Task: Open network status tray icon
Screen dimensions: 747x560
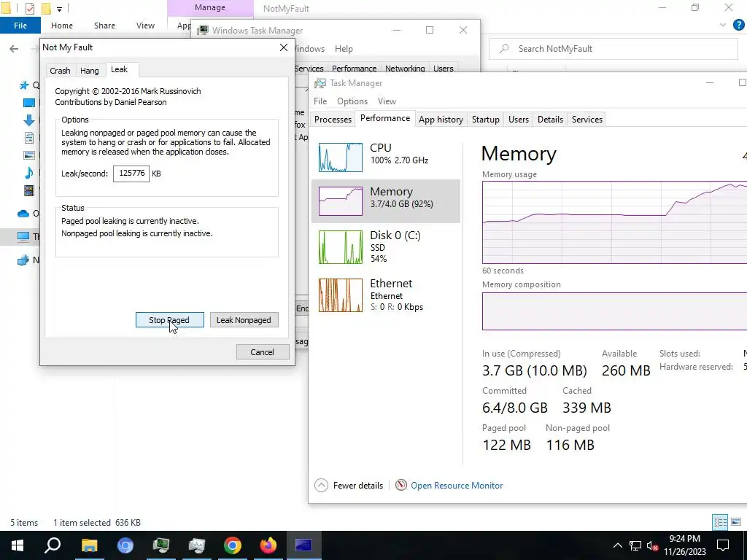Action: click(x=635, y=545)
